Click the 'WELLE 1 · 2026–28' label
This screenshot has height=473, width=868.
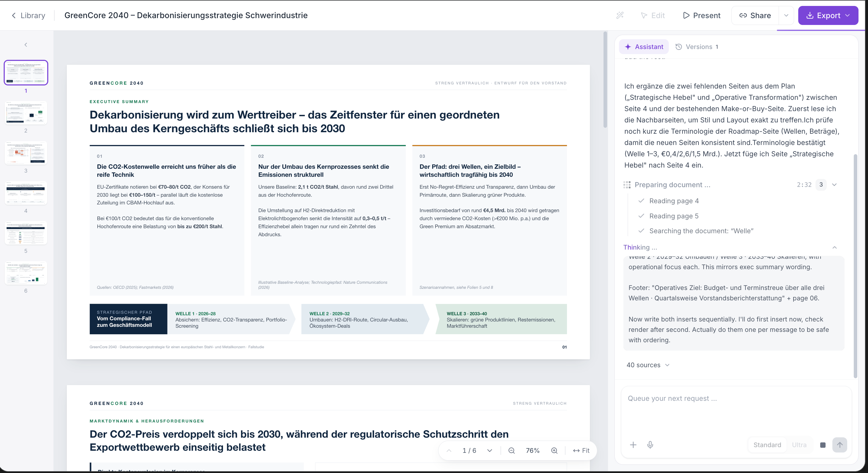[195, 313]
